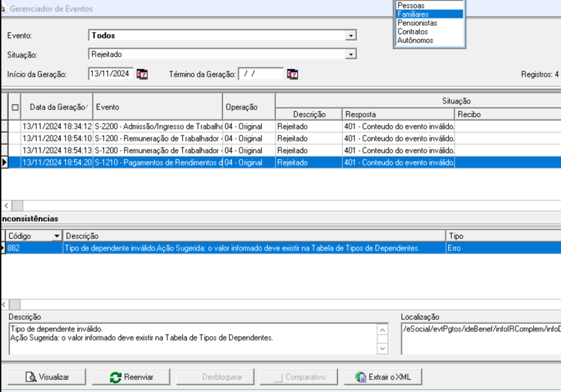Image resolution: width=561 pixels, height=392 pixels.
Task: Select Autônomos list entry
Action: click(415, 40)
